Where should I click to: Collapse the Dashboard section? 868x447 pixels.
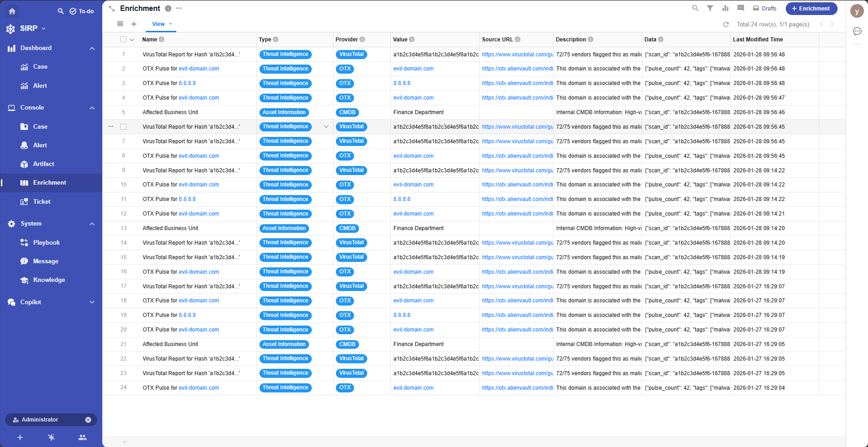point(92,48)
